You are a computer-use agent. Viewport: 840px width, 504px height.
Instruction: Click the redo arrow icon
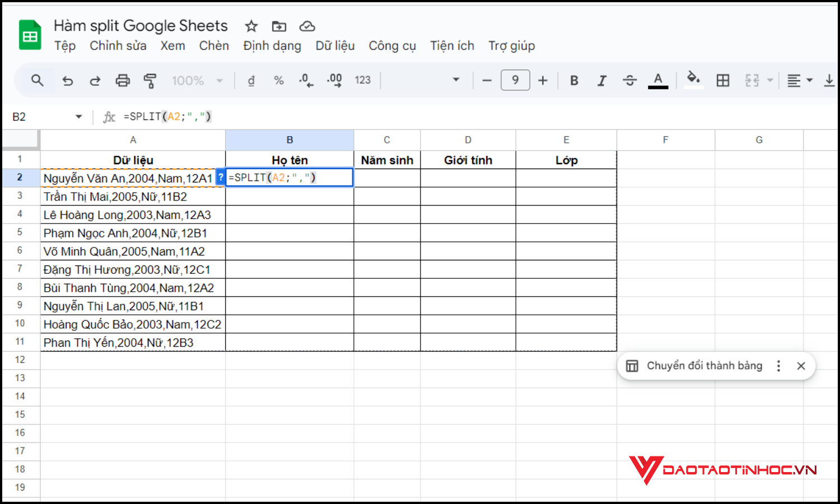95,81
